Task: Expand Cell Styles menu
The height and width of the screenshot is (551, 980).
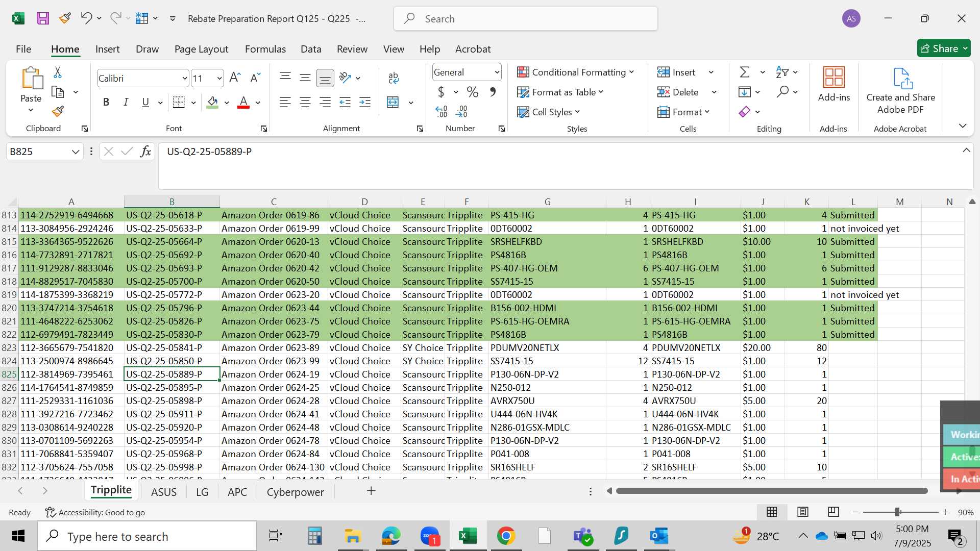Action: [548, 112]
